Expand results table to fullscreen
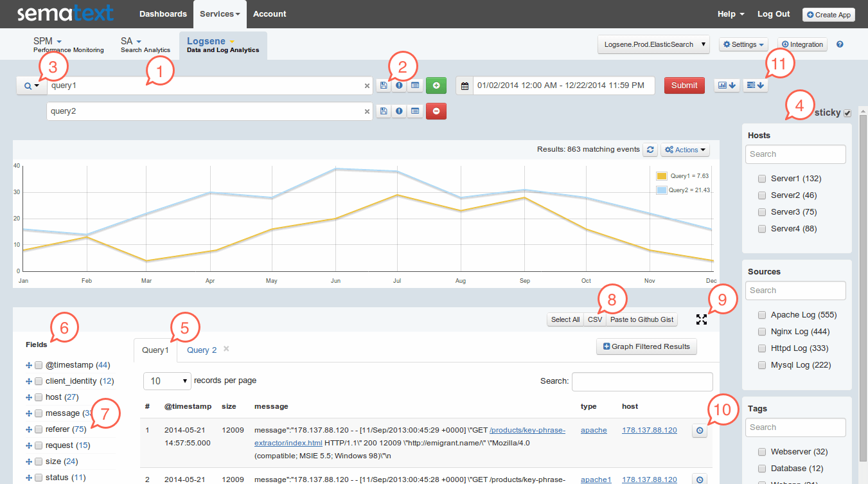The width and height of the screenshot is (868, 484). pos(702,319)
